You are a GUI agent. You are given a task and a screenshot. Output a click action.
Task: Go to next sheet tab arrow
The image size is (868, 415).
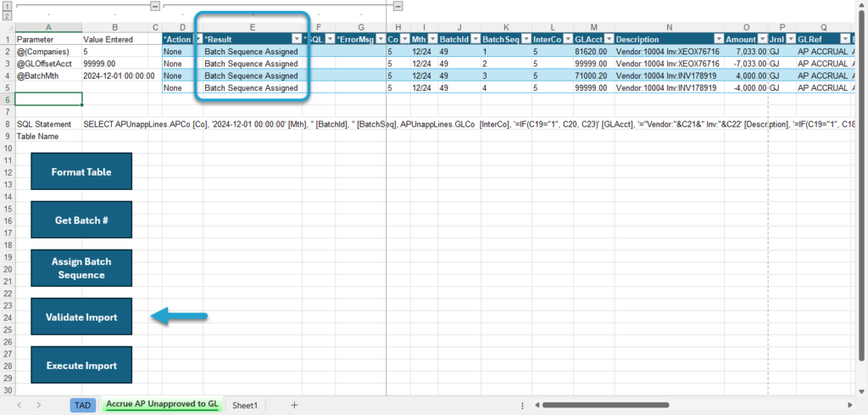tap(39, 405)
